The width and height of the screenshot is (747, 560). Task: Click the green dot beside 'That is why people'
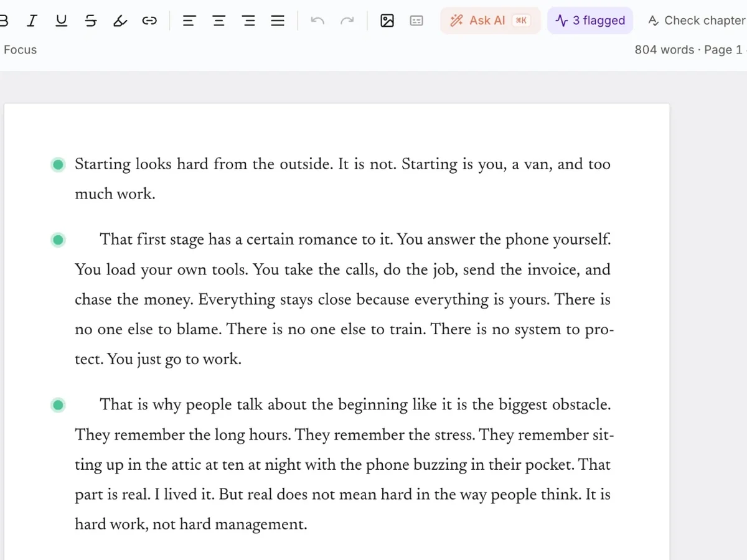coord(58,406)
